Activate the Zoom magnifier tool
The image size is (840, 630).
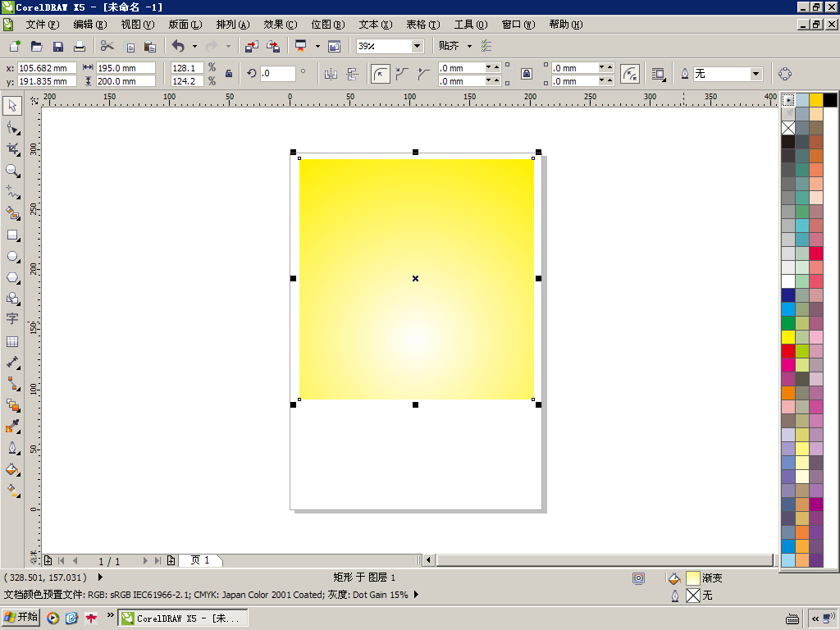[12, 171]
